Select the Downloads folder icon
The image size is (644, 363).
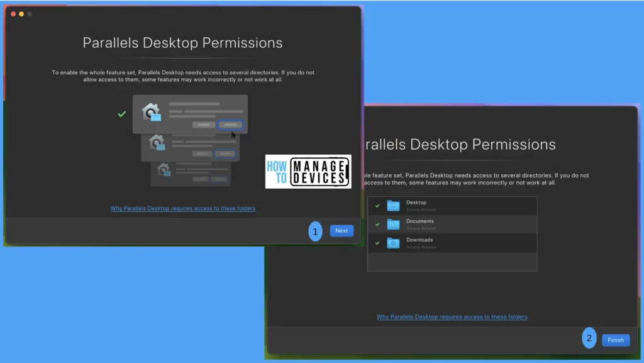393,243
